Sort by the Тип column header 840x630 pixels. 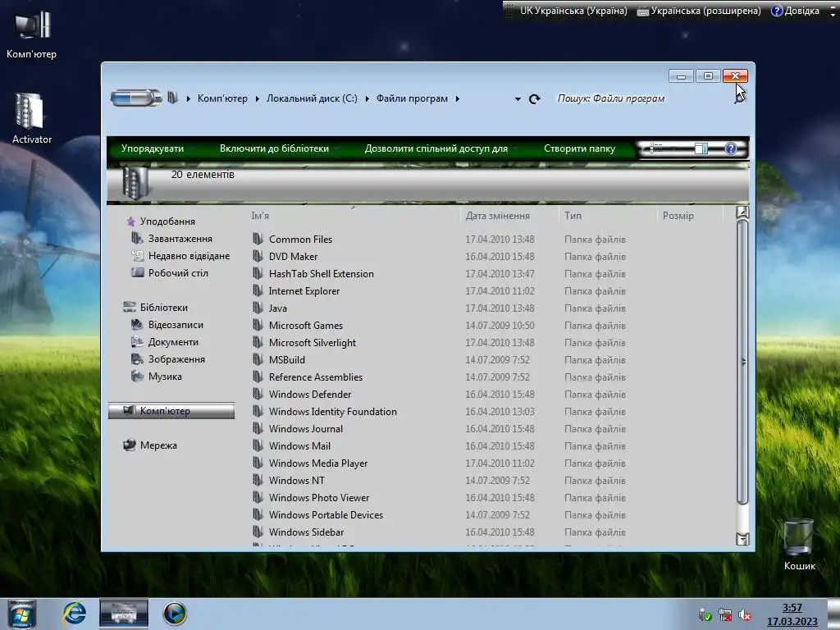pyautogui.click(x=608, y=216)
